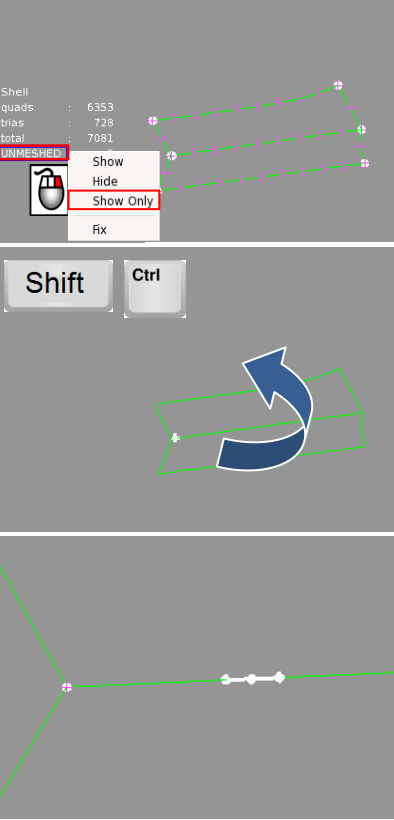
Task: Click the left white node of the edge handle
Action: (226, 679)
